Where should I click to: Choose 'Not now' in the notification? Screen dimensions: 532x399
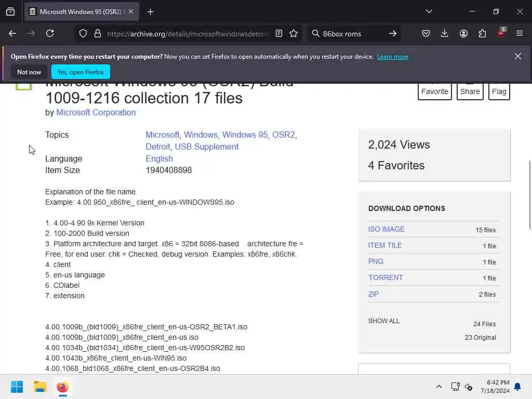[x=29, y=72]
